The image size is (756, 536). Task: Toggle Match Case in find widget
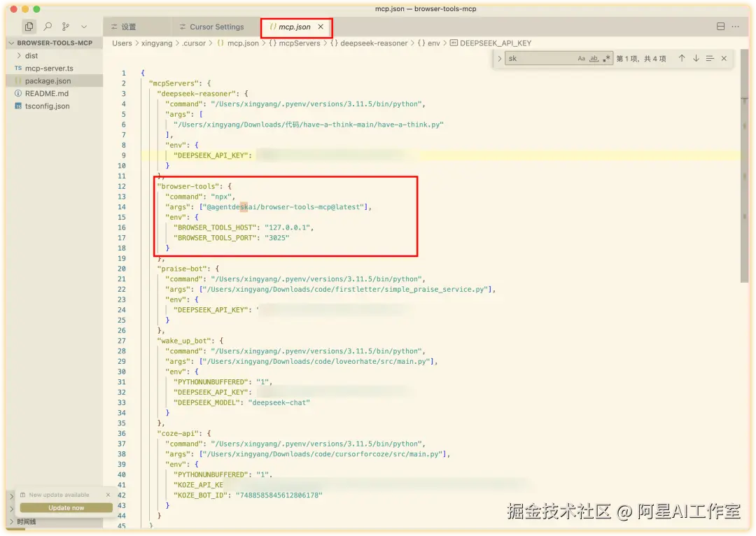(x=582, y=58)
